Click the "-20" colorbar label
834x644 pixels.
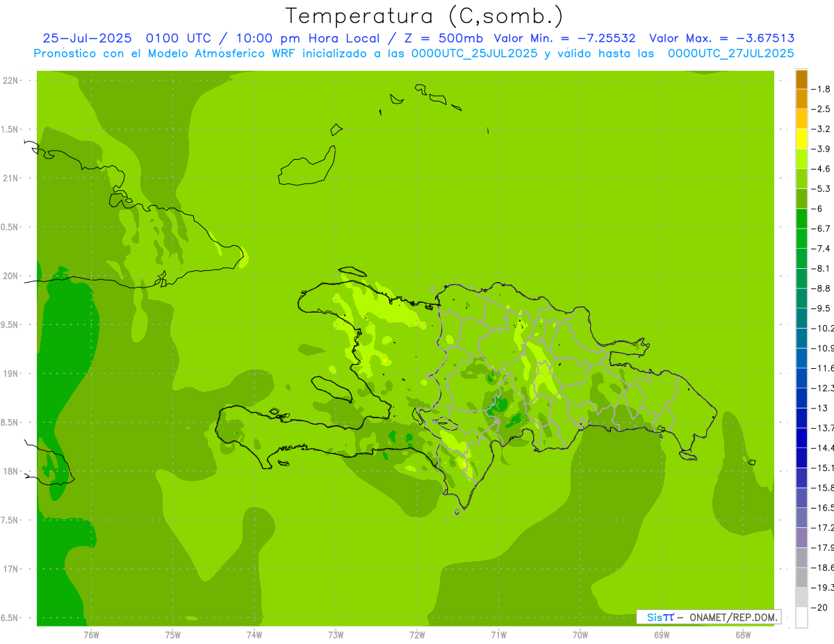(x=819, y=608)
